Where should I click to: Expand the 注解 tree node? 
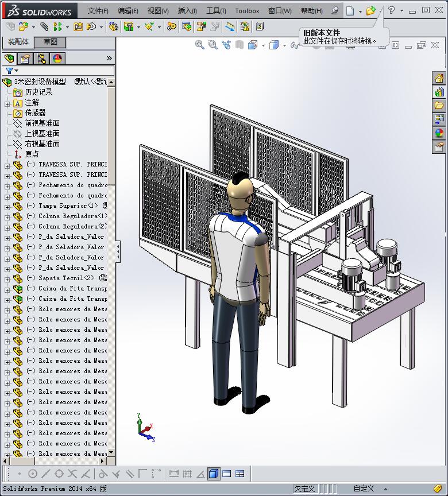pos(7,104)
